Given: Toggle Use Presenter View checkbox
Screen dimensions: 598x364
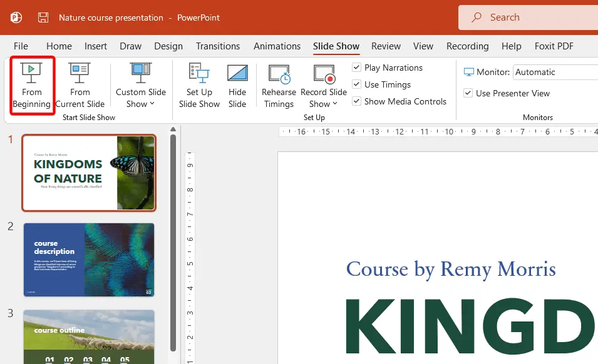Looking at the screenshot, I should pyautogui.click(x=468, y=93).
